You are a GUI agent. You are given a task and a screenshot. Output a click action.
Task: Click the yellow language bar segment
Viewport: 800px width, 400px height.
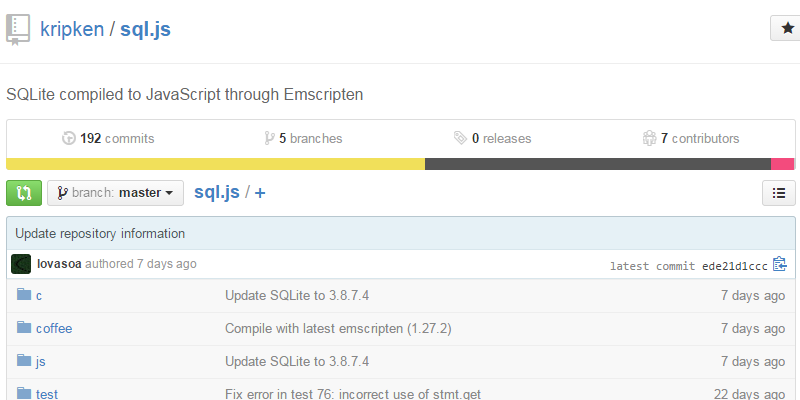coord(215,164)
